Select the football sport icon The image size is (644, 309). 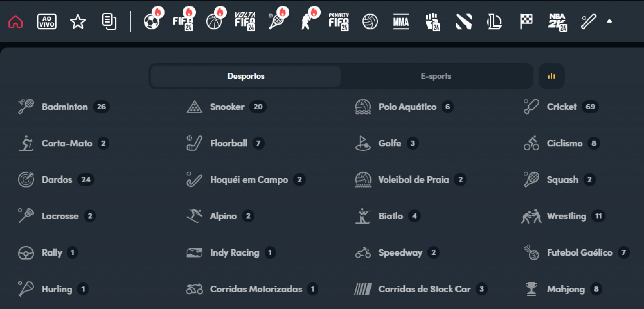tap(152, 22)
